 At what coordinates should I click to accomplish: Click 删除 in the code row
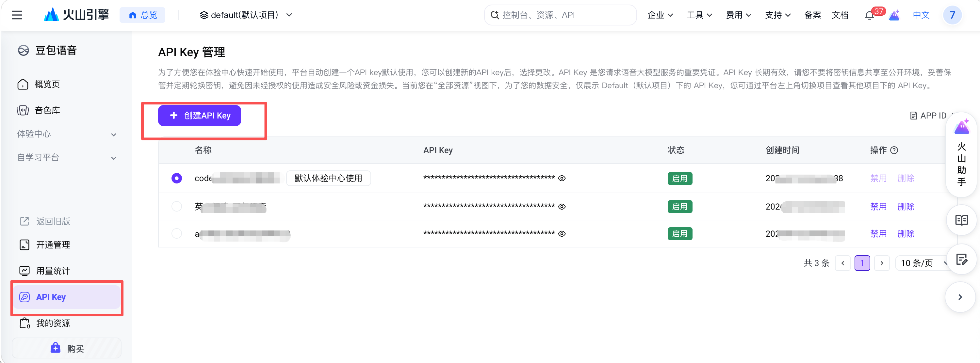(x=906, y=178)
